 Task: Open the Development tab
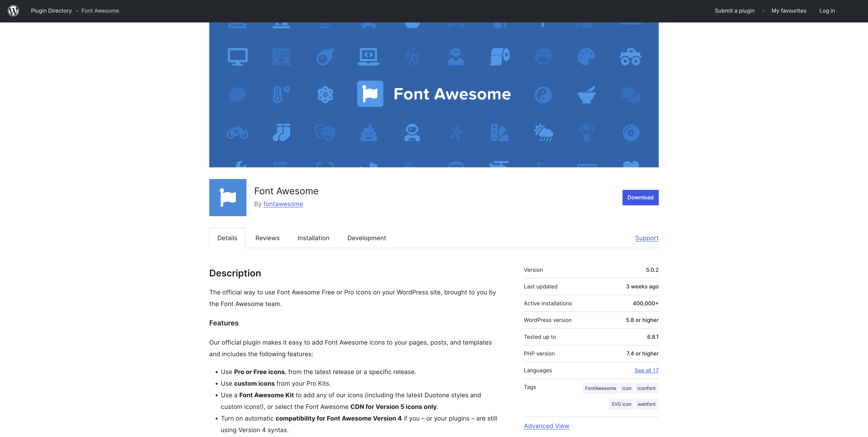tap(366, 238)
